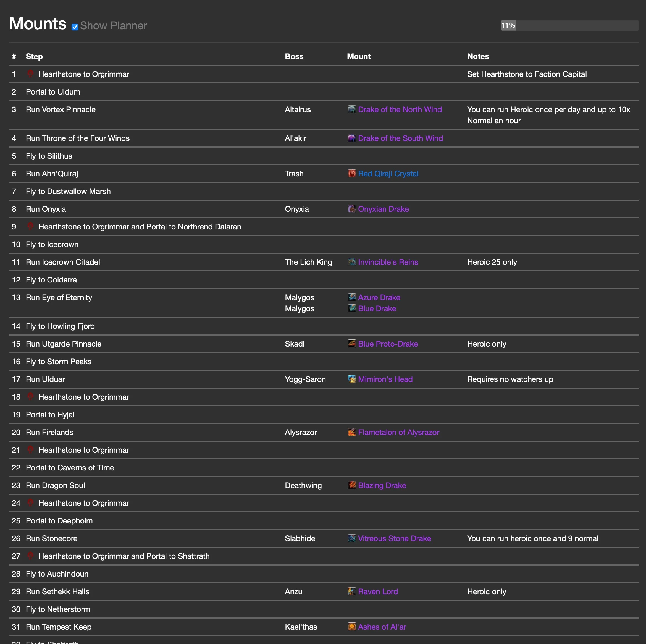This screenshot has width=646, height=644.
Task: Click the Horde icon in step 9
Action: tap(30, 226)
